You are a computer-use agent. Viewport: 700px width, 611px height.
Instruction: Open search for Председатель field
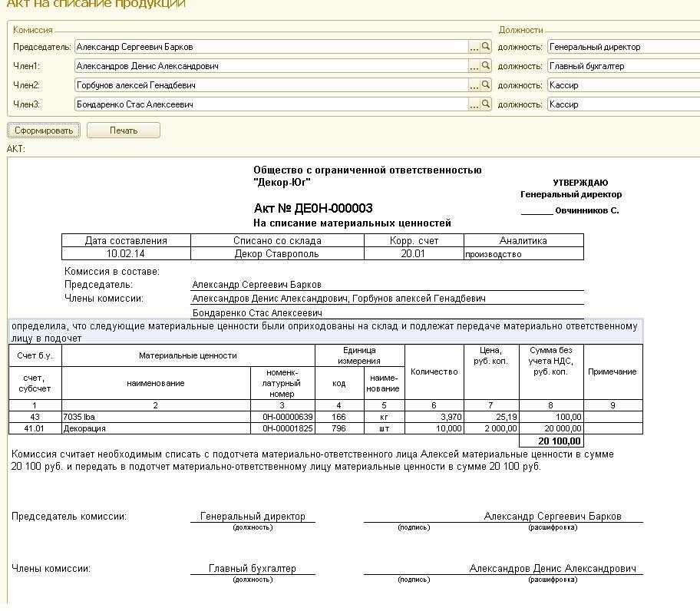[486, 46]
